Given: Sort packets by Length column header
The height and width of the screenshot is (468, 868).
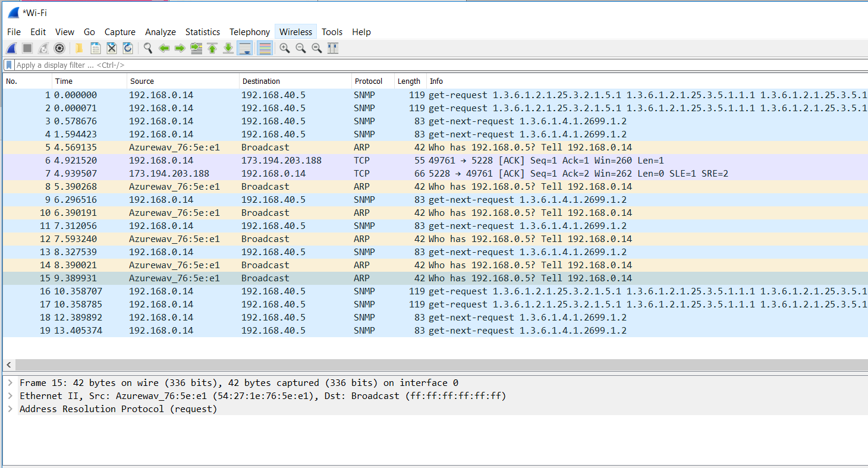Looking at the screenshot, I should click(x=410, y=81).
